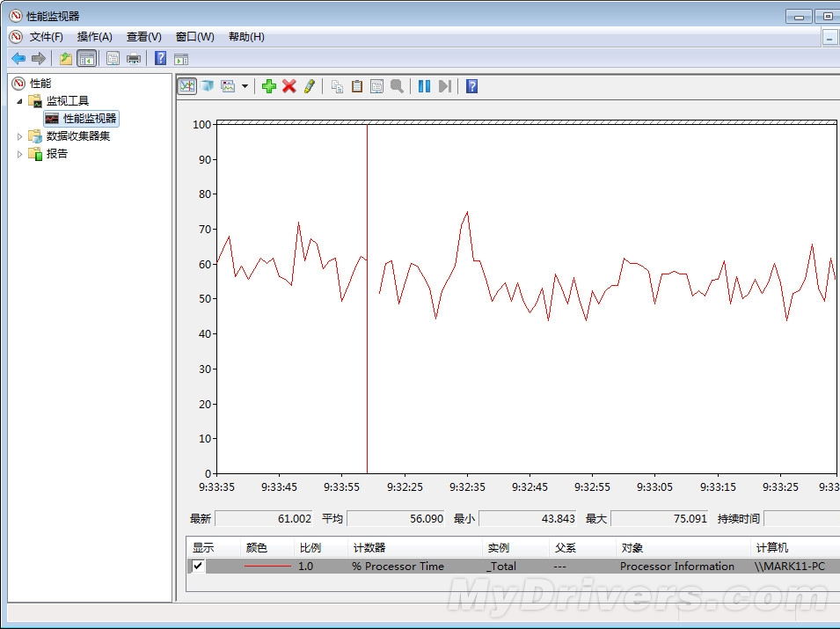Delete the selected counter with the red X
Viewport: 840px width, 629px height.
(x=289, y=86)
